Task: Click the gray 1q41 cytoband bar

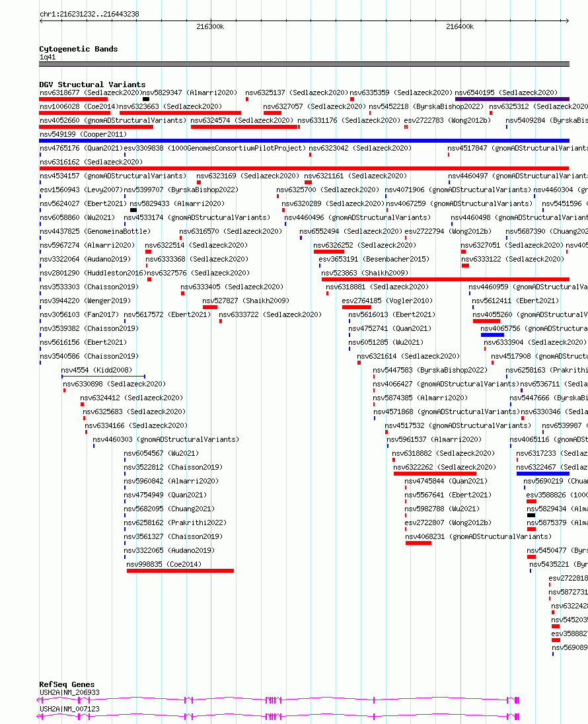Action: [x=305, y=64]
